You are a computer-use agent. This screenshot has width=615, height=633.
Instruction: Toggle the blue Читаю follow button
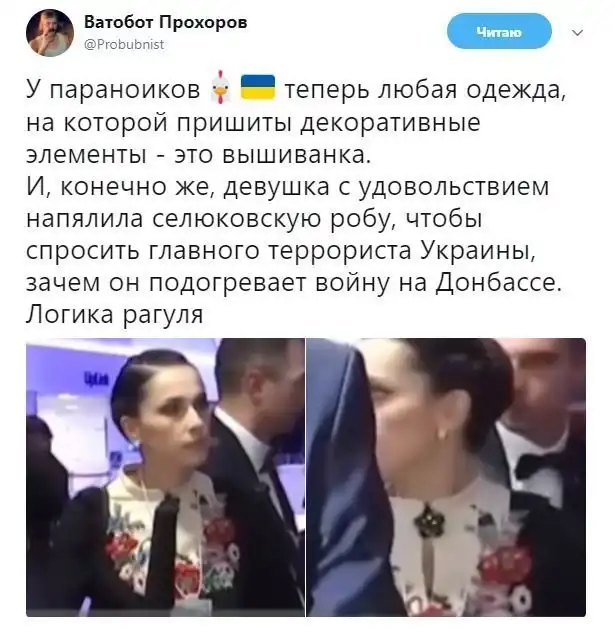tap(499, 31)
